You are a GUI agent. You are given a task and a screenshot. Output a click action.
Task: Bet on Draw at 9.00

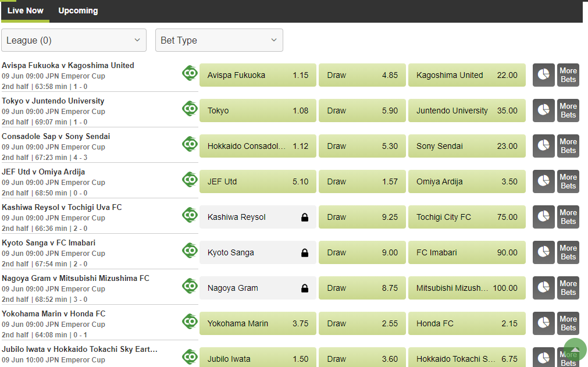(362, 252)
